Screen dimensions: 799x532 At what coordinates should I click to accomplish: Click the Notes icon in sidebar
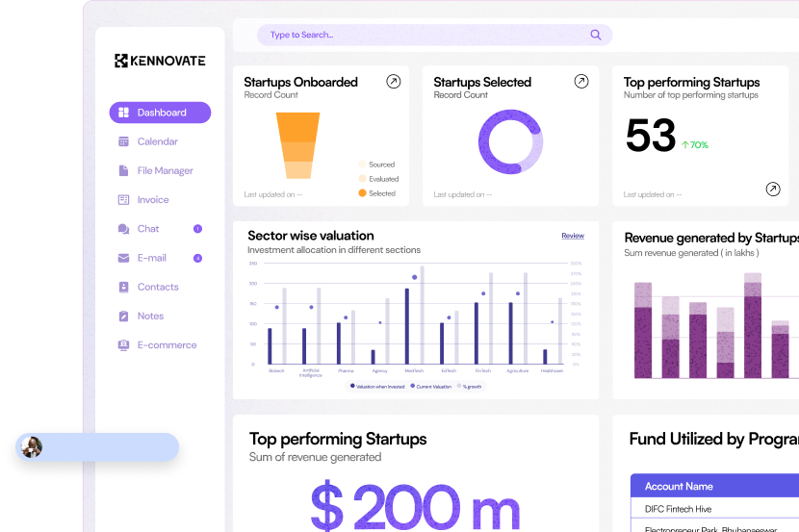[123, 317]
